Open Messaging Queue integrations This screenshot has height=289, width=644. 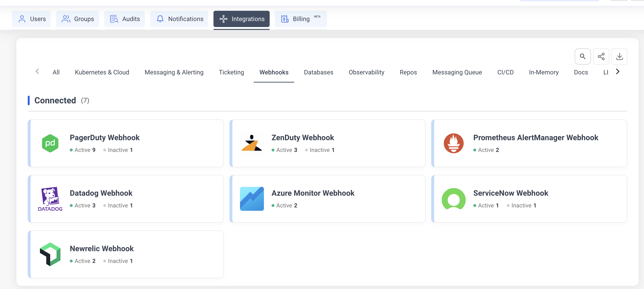(457, 72)
